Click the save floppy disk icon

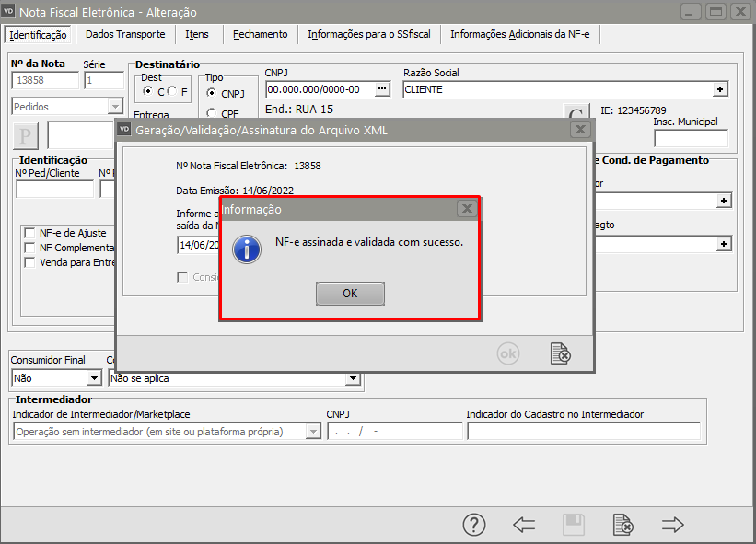pos(574,525)
